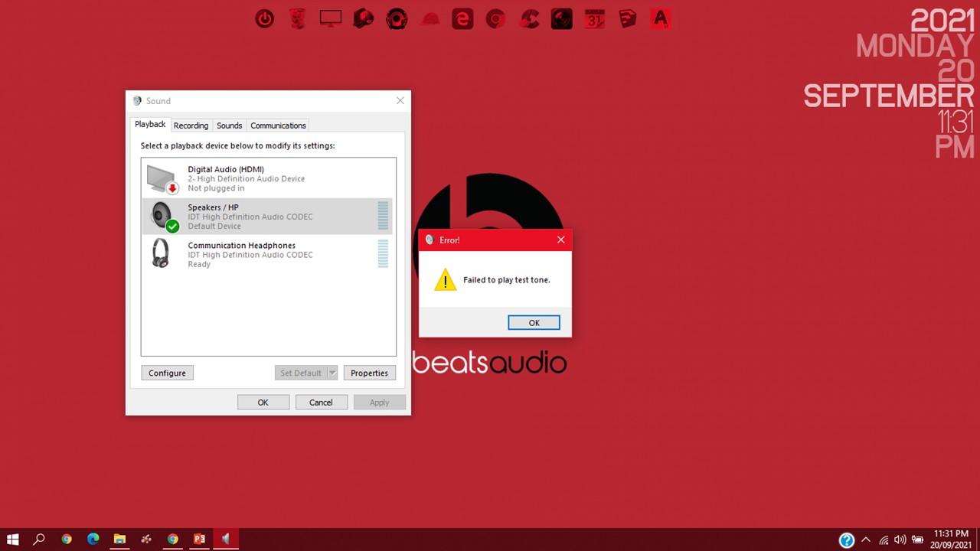Open the Recycle Bin from the top dock

[298, 18]
